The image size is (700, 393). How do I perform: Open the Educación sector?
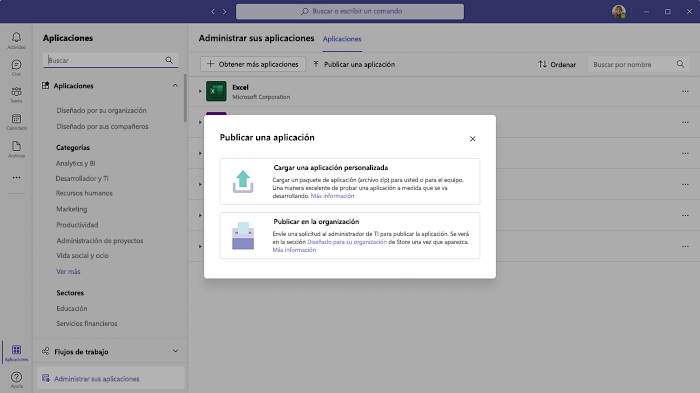tap(71, 309)
